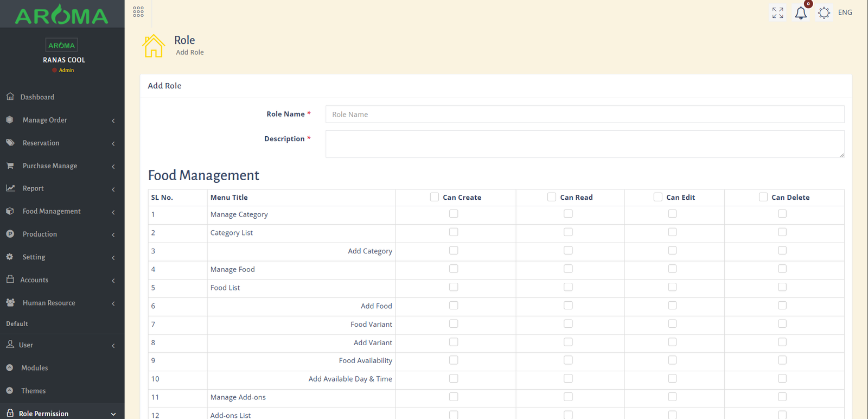Open the Themes menu item
Image resolution: width=868 pixels, height=419 pixels.
pos(34,391)
